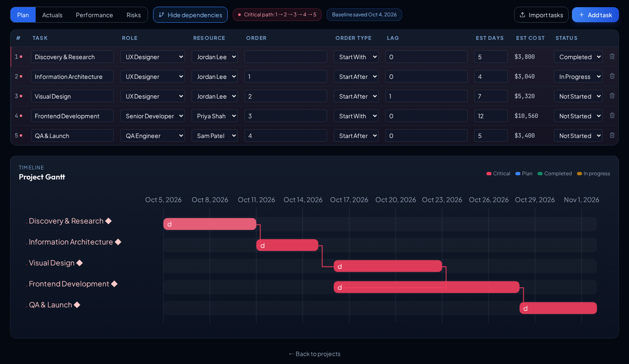Open resource dropdown showing Sam Patel
Image resolution: width=629 pixels, height=364 pixels.
(x=215, y=135)
